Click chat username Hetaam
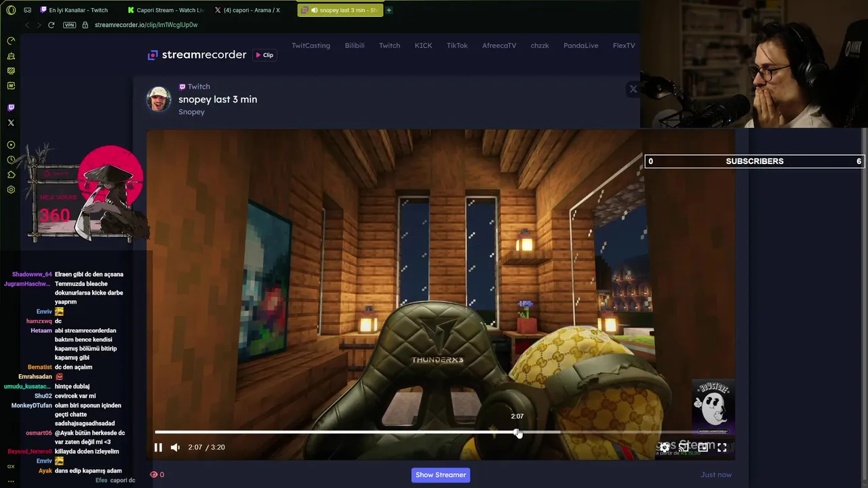The width and height of the screenshot is (868, 488). [x=41, y=331]
